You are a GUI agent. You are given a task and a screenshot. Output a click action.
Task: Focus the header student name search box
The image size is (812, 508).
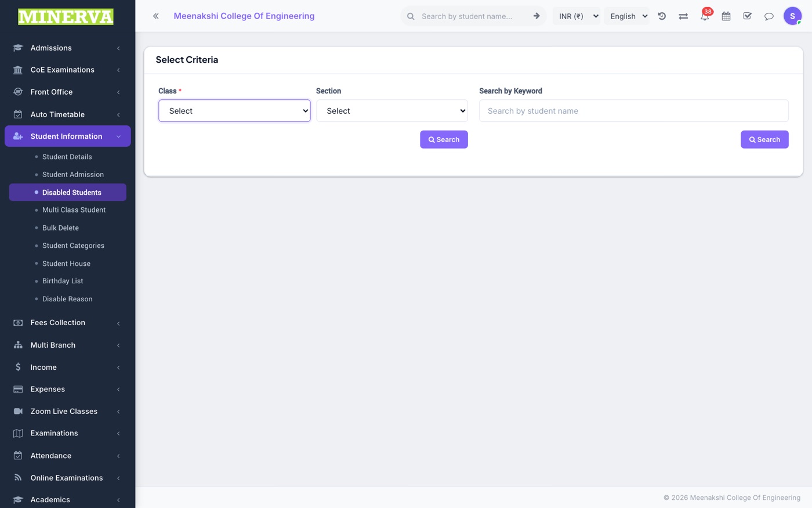pyautogui.click(x=474, y=16)
